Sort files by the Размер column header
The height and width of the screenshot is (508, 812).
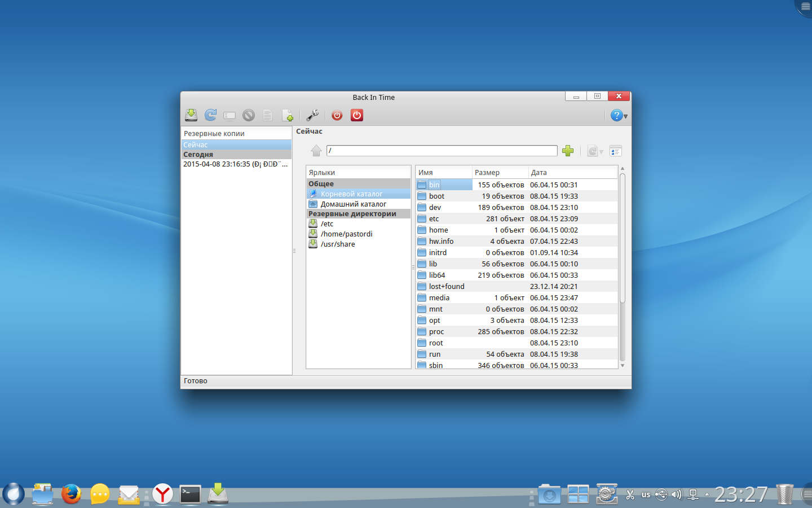(499, 172)
